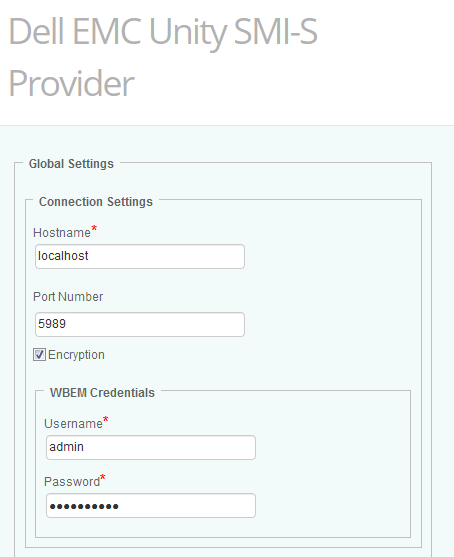Click the Hostname label
This screenshot has width=454, height=557.
[62, 233]
